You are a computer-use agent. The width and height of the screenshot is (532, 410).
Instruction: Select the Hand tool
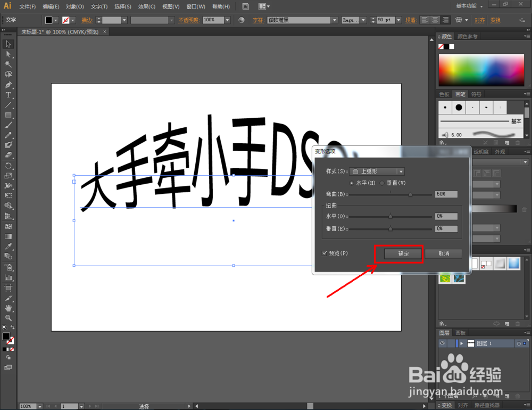tap(8, 308)
